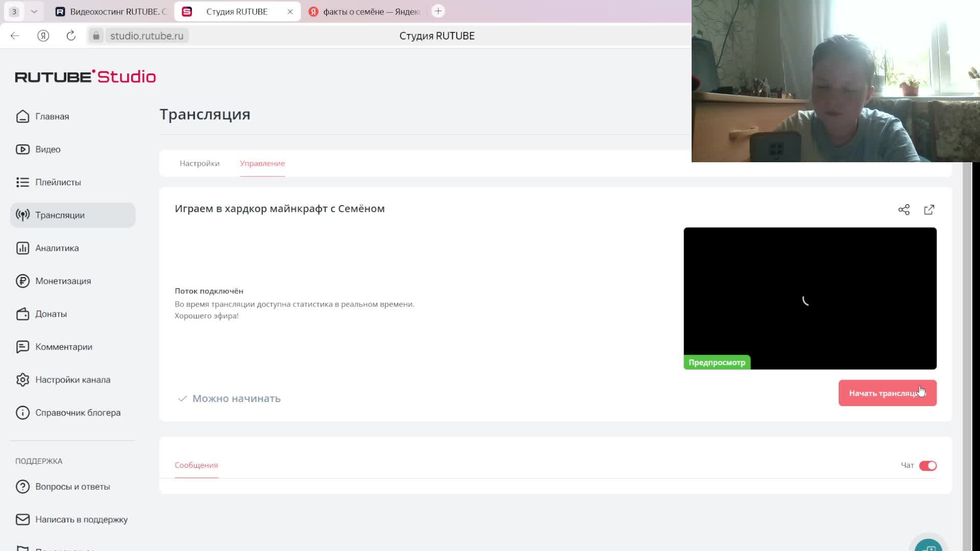This screenshot has height=551, width=980.
Task: Click the Монетизация ruble icon
Action: coord(22,281)
